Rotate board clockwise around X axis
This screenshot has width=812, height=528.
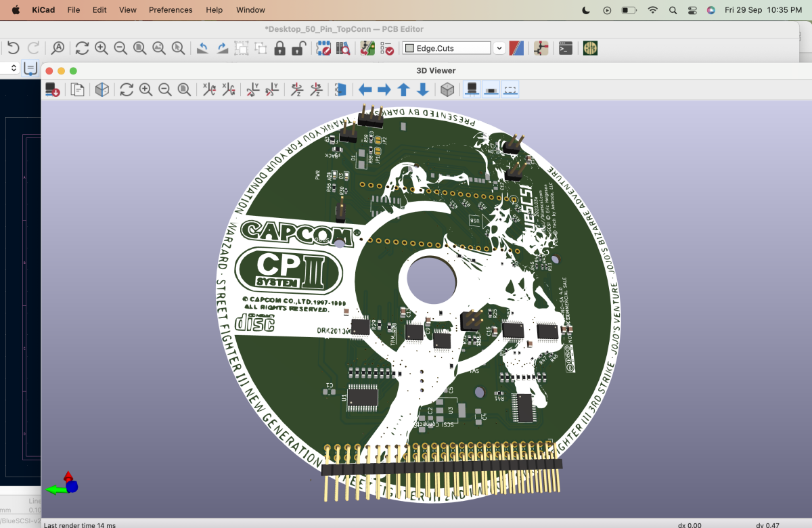(209, 89)
